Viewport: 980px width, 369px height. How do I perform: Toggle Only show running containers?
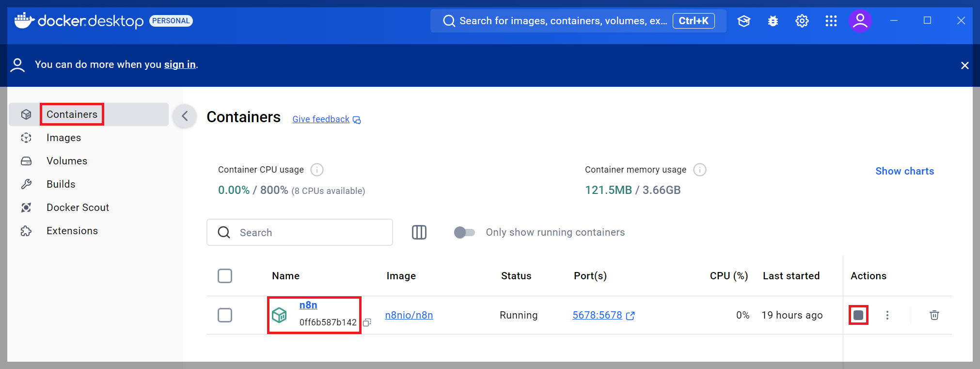464,232
